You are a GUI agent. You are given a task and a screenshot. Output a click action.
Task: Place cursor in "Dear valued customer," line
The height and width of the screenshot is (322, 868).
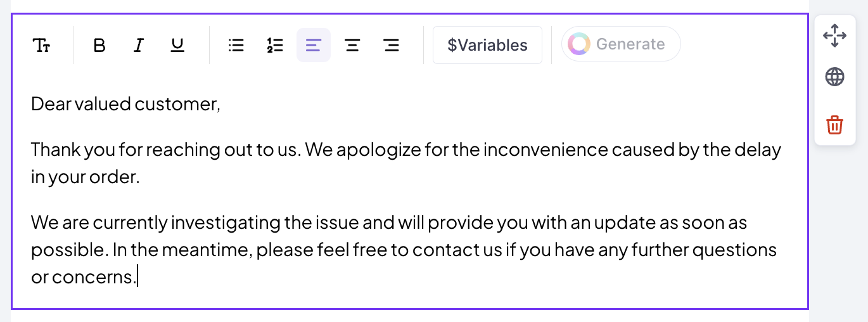click(x=125, y=104)
